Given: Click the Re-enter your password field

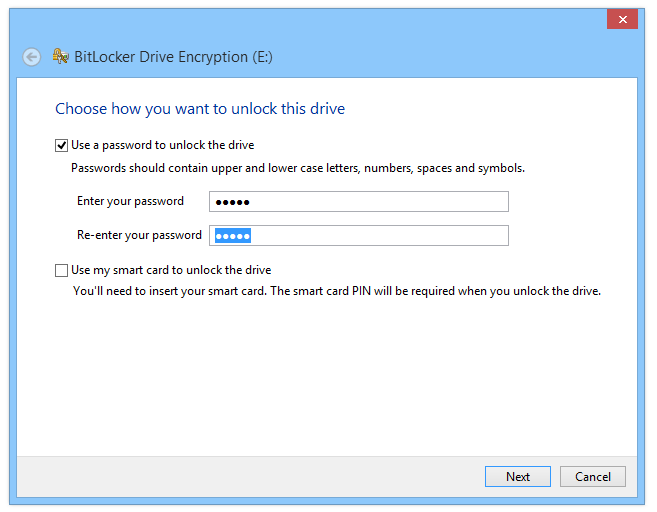Looking at the screenshot, I should point(359,235).
